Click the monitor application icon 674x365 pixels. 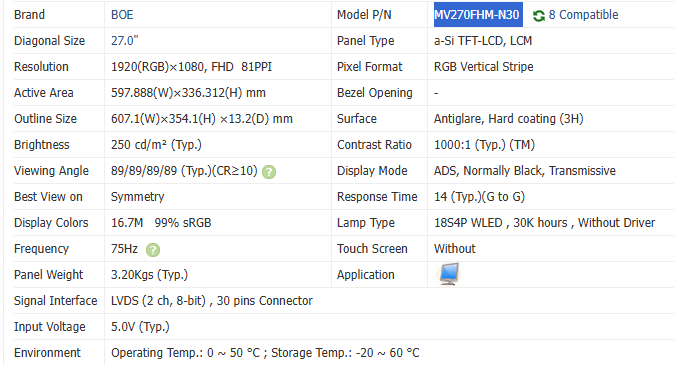point(449,274)
